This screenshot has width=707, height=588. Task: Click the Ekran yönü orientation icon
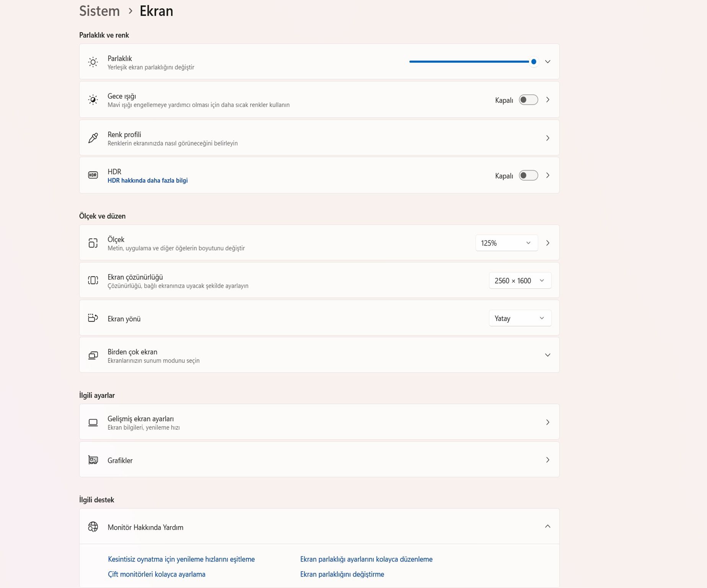93,318
